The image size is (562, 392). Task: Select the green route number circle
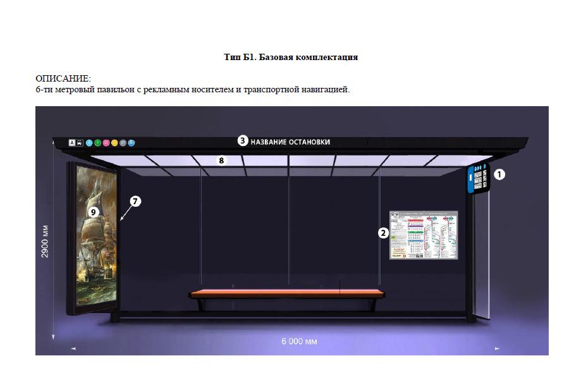click(x=97, y=143)
